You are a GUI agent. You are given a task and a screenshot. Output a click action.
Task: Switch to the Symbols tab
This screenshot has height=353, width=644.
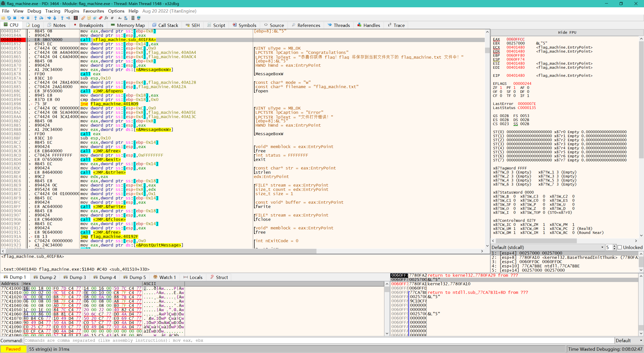[245, 25]
